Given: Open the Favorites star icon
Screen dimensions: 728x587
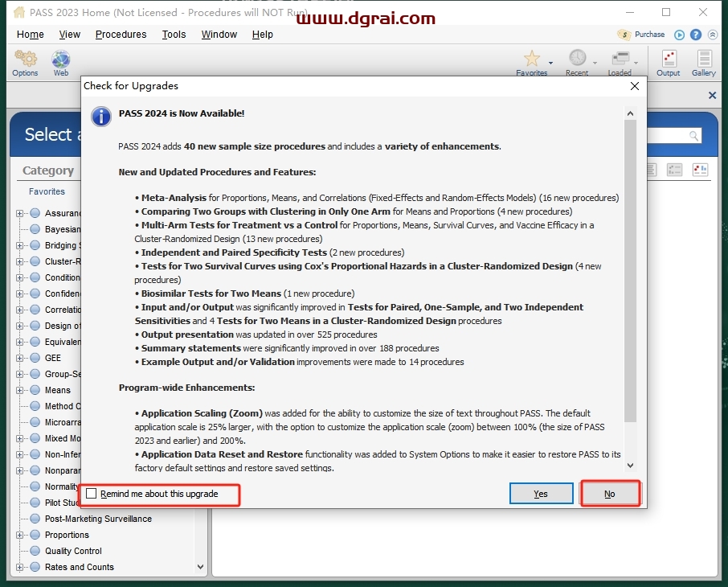Looking at the screenshot, I should 532,59.
